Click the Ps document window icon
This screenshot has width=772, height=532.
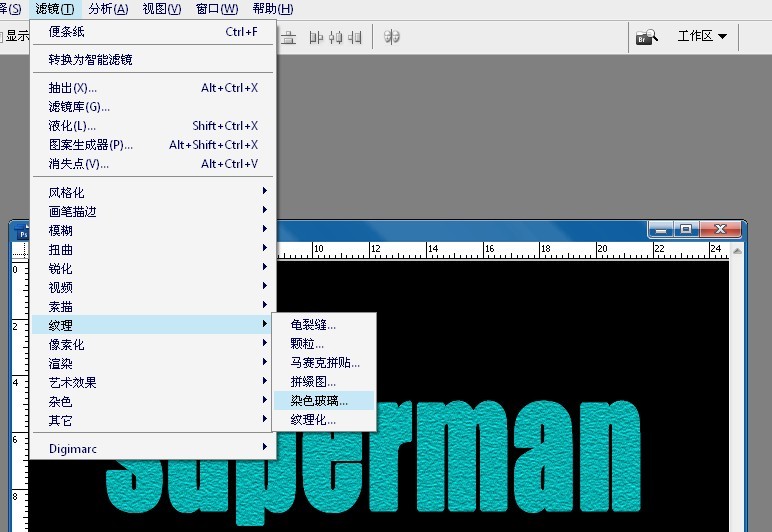click(x=22, y=232)
